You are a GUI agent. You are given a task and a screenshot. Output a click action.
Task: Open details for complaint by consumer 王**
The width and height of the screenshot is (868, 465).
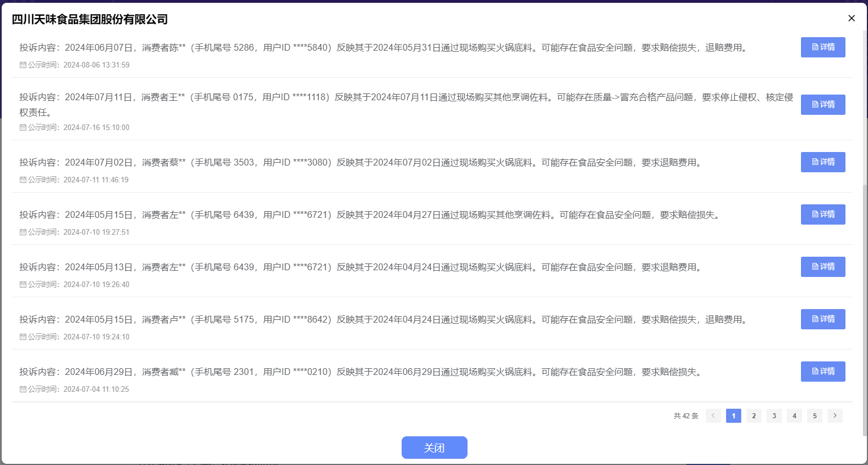[x=823, y=105]
